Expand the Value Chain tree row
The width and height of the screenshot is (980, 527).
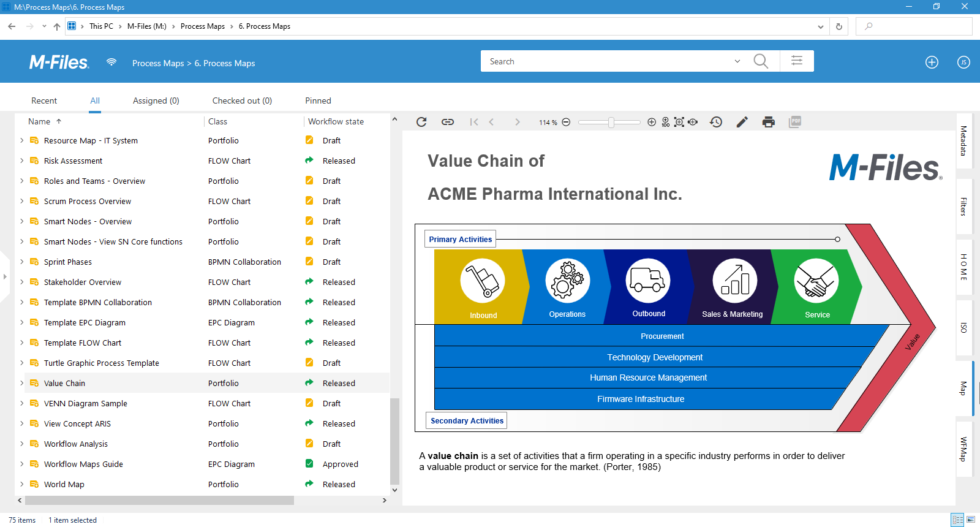point(22,383)
